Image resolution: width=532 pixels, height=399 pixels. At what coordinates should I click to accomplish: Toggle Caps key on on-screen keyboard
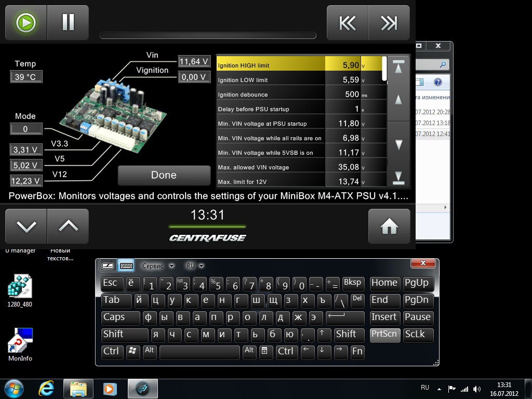point(120,317)
